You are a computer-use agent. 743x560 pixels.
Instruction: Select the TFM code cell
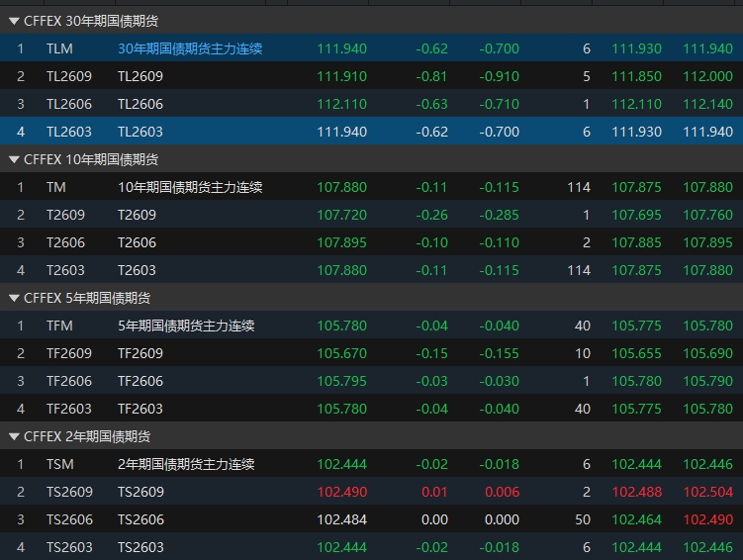click(x=59, y=326)
